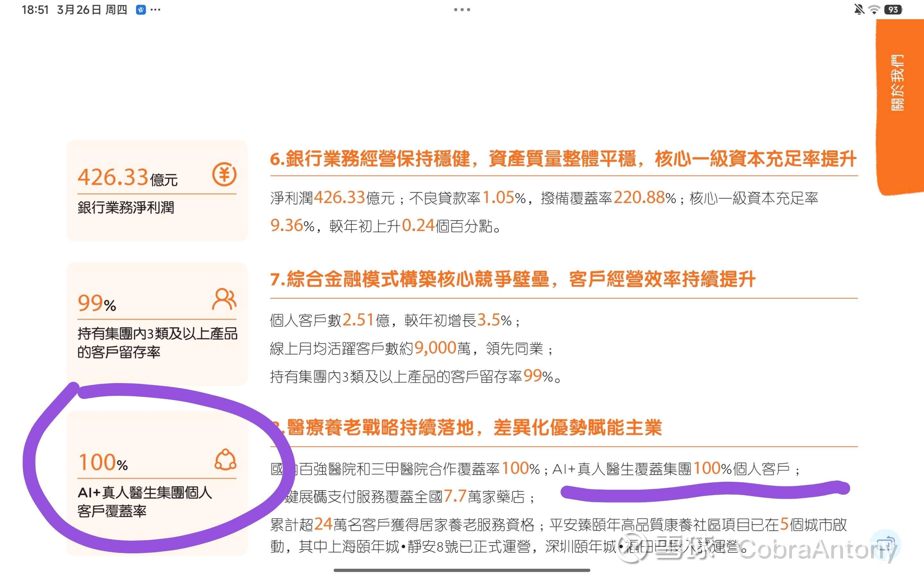
Task: Tap the bottom home indicator bar
Action: pyautogui.click(x=462, y=570)
